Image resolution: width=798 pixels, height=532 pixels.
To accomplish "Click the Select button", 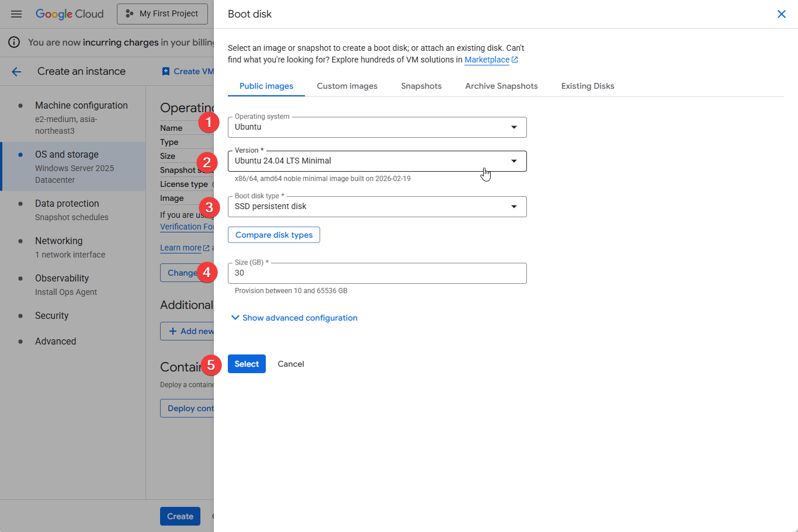I will point(247,364).
